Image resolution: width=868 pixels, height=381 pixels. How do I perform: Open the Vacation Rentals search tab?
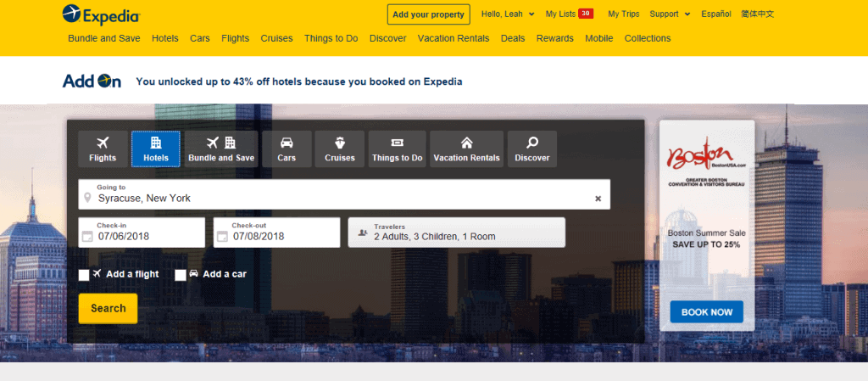(x=467, y=149)
